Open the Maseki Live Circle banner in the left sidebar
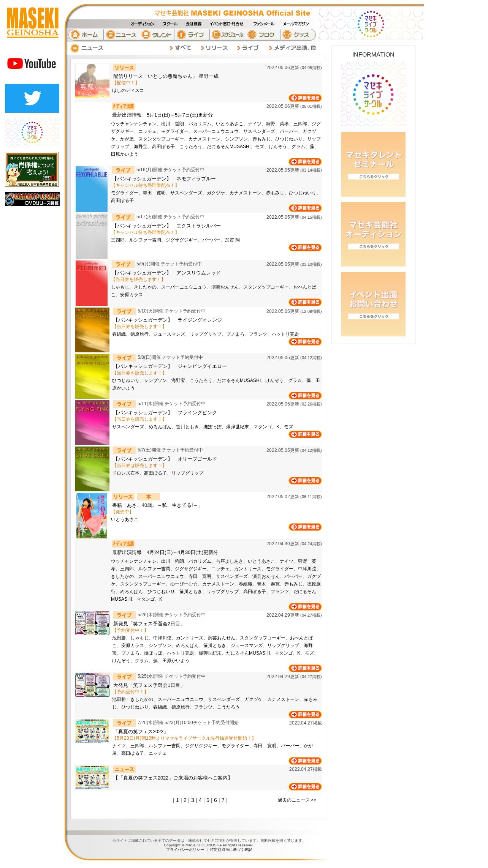488x868 pixels. tap(32, 132)
